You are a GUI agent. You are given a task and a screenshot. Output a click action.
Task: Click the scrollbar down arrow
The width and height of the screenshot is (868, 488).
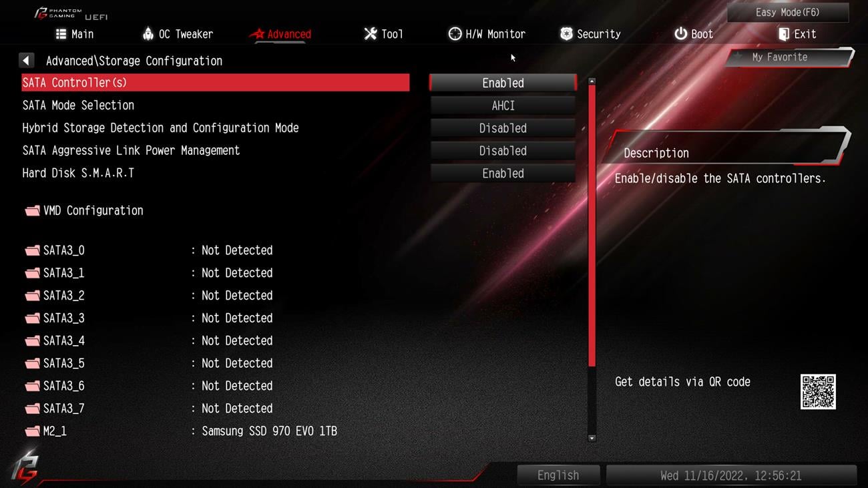[x=592, y=439]
